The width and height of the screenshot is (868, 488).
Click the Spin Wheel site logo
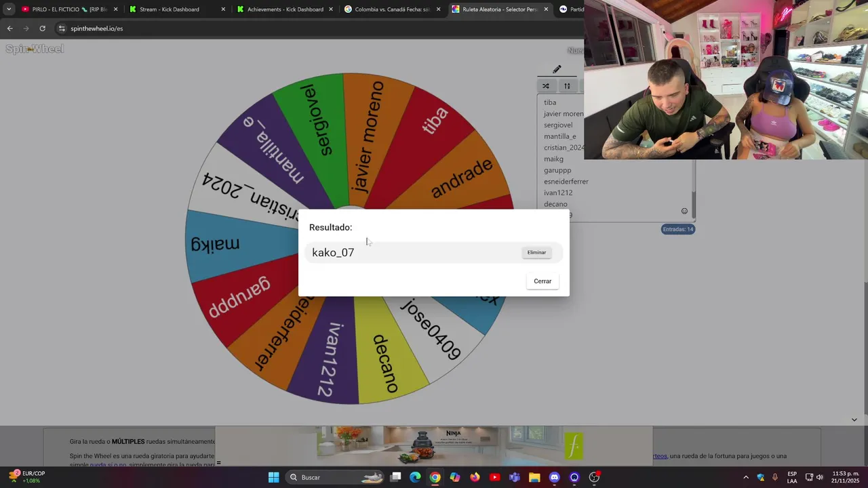(x=35, y=49)
